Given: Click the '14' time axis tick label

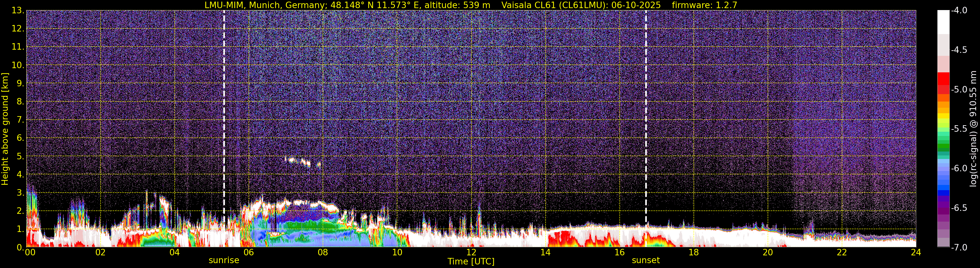Looking at the screenshot, I should (x=545, y=252).
